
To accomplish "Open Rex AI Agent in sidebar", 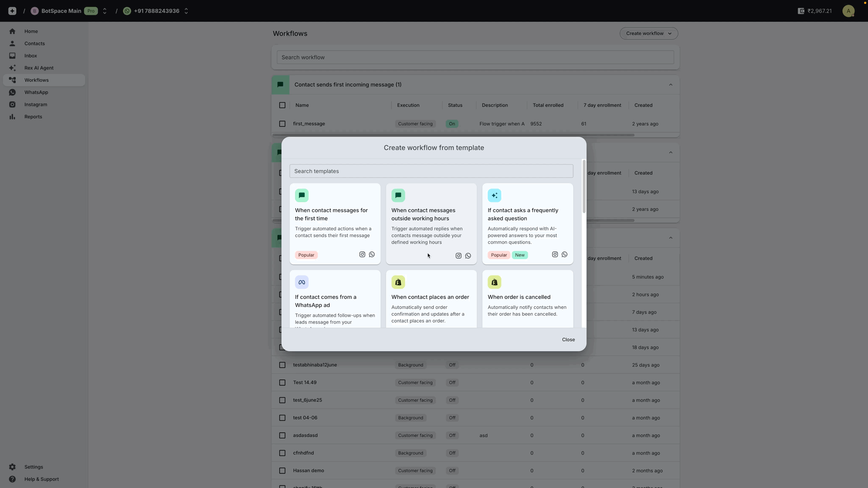I will tap(44, 68).
